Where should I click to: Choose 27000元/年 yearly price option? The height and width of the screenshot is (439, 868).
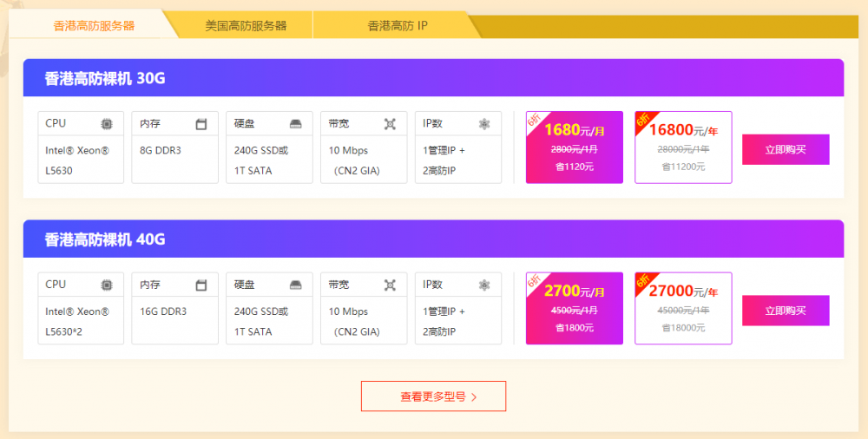[683, 308]
